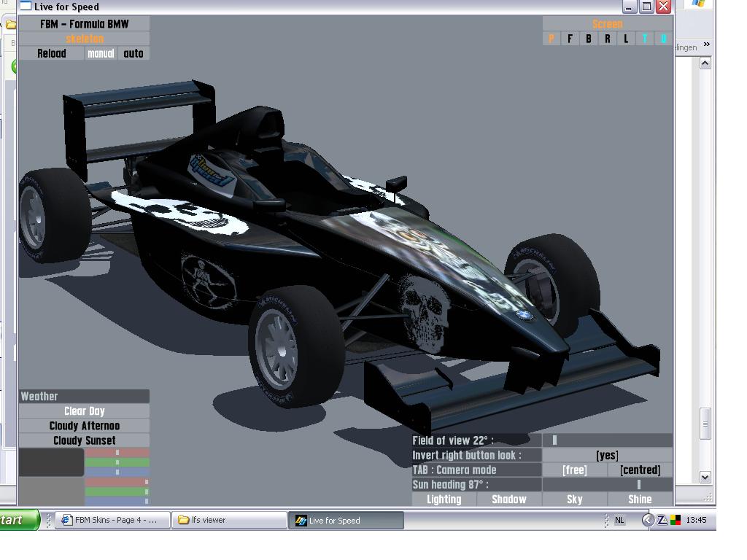Maximize the Live for Speed window

(646, 7)
